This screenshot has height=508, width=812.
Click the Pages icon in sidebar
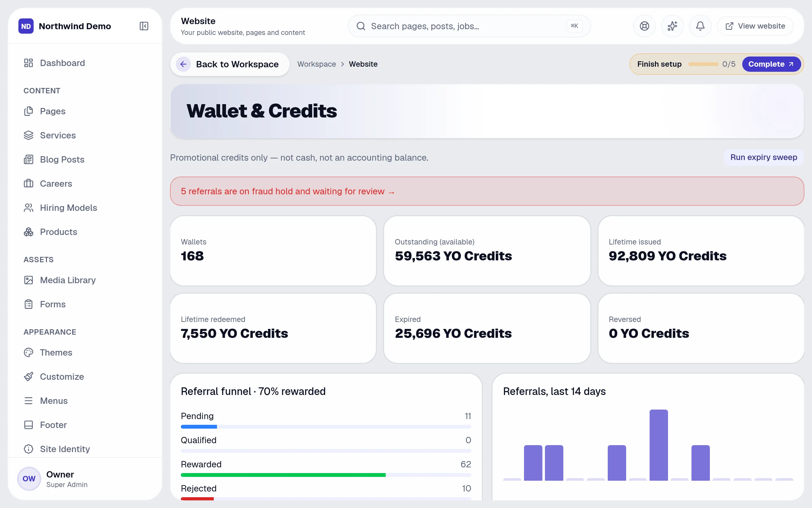click(x=29, y=111)
